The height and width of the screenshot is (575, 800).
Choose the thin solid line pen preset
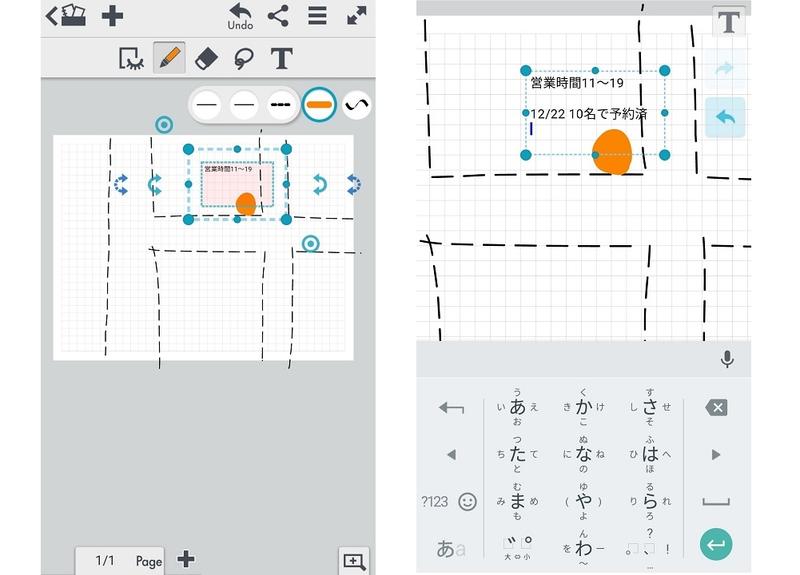207,104
